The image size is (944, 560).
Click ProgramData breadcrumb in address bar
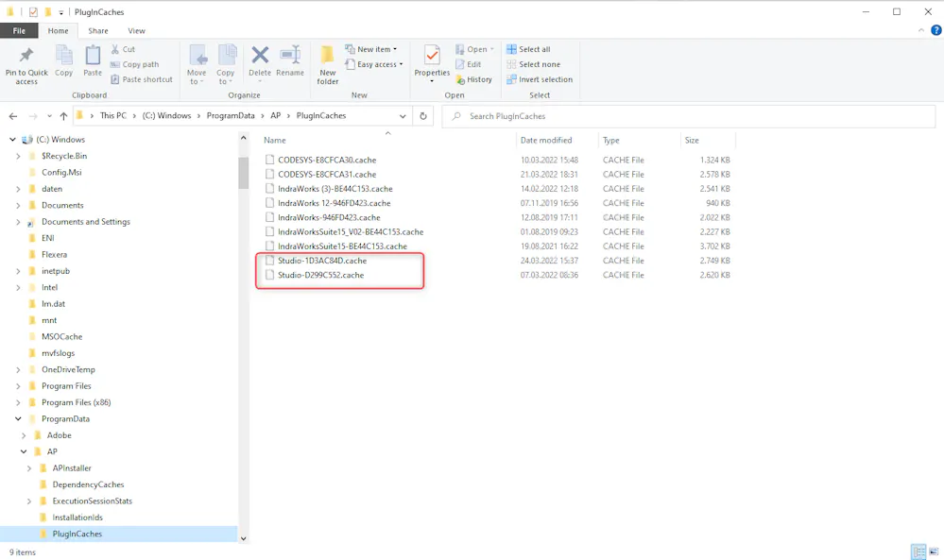click(231, 115)
